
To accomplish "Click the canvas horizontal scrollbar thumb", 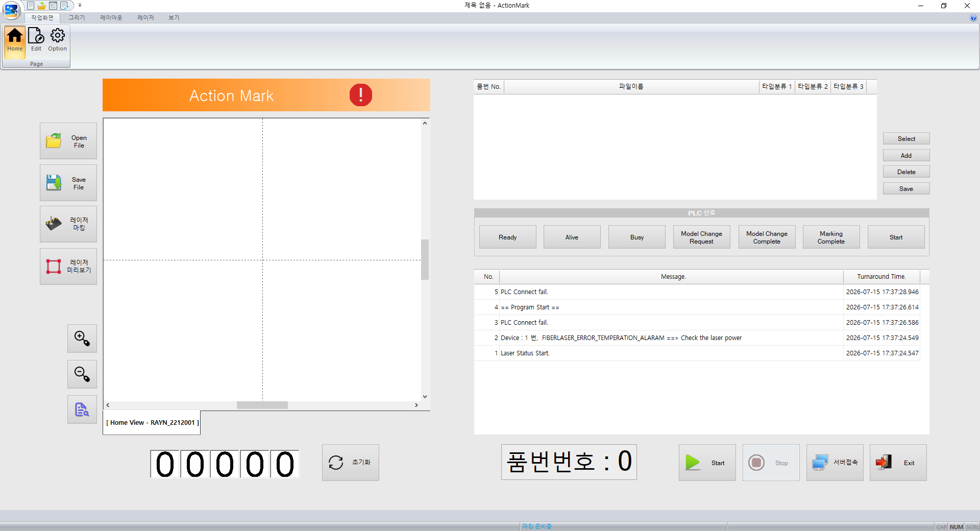I will 262,405.
